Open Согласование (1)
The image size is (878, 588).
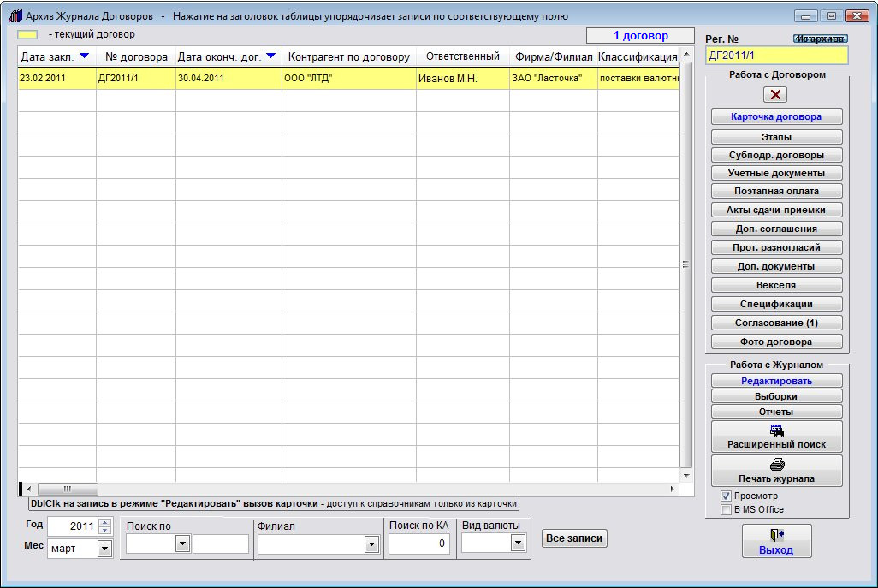click(777, 323)
